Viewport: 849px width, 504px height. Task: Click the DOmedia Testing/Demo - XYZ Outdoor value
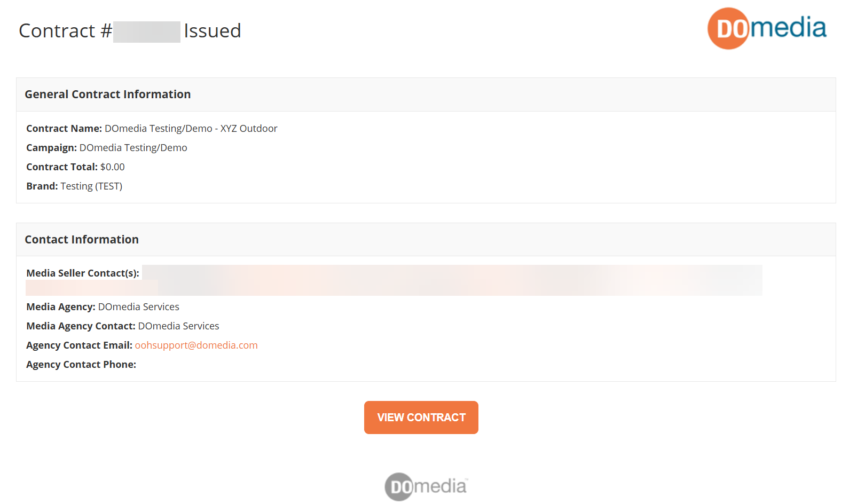tap(191, 129)
